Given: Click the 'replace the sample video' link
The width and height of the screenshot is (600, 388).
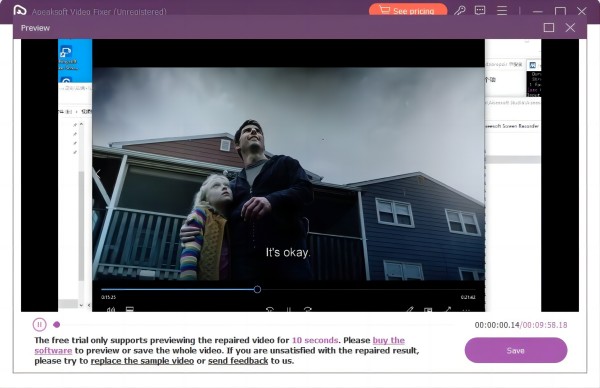Looking at the screenshot, I should click(142, 361).
